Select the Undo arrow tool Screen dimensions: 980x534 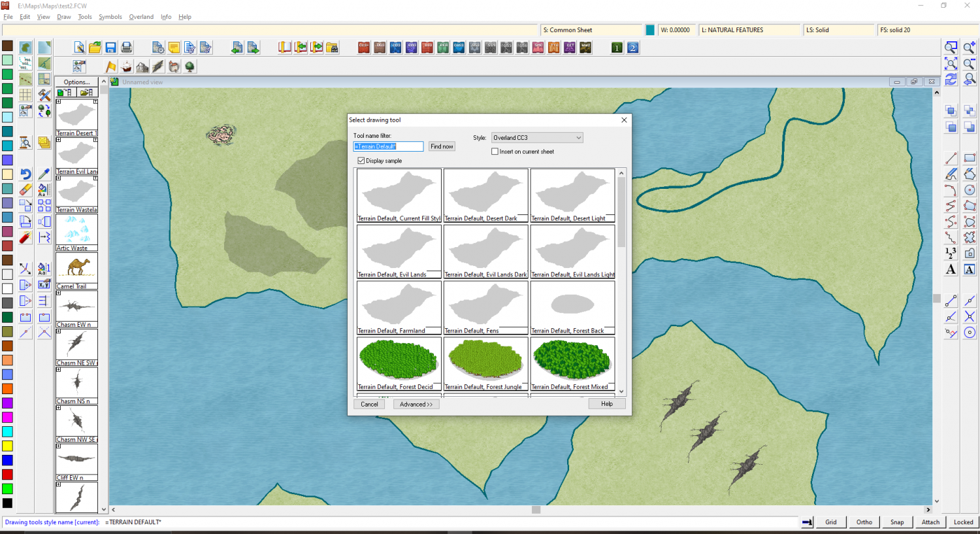tap(25, 174)
